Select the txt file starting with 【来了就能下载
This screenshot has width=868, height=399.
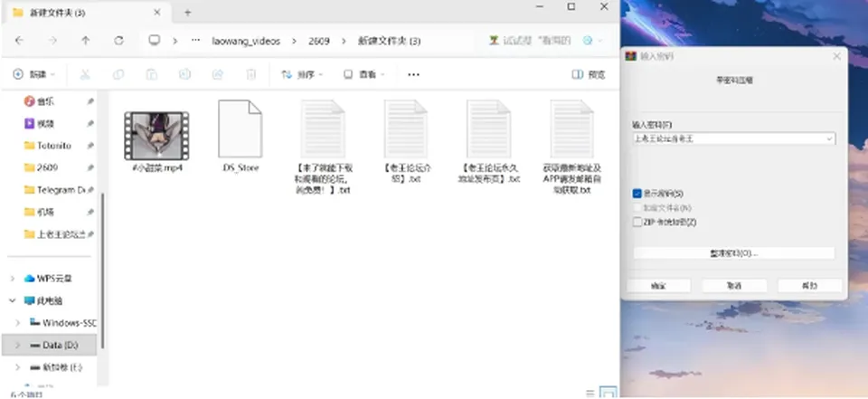coord(323,147)
